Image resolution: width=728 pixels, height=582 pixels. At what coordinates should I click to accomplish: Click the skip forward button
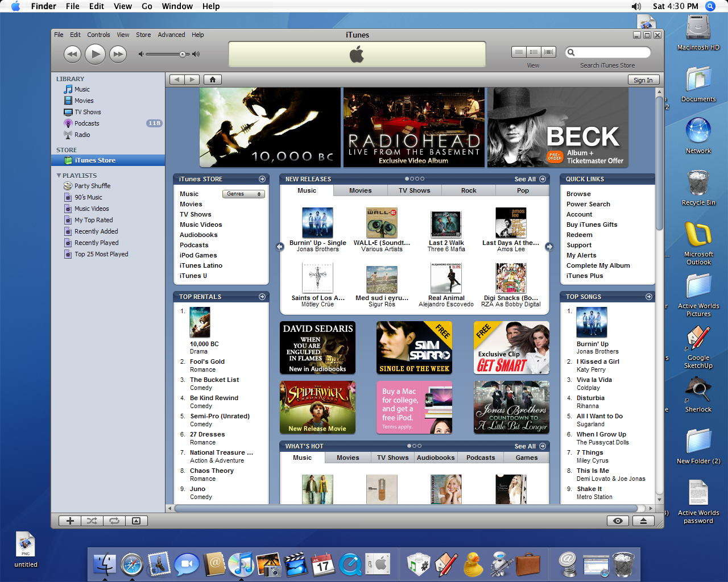coord(118,54)
